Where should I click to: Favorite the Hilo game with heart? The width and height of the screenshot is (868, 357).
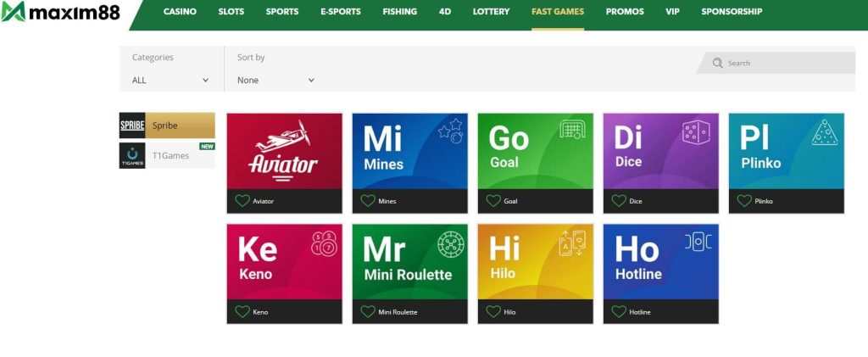point(493,311)
